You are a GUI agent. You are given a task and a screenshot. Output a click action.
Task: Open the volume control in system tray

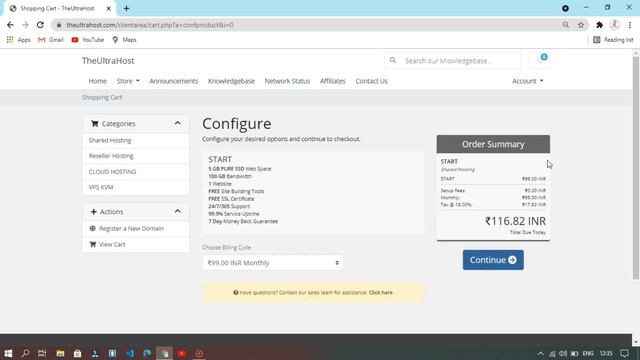[x=563, y=353]
